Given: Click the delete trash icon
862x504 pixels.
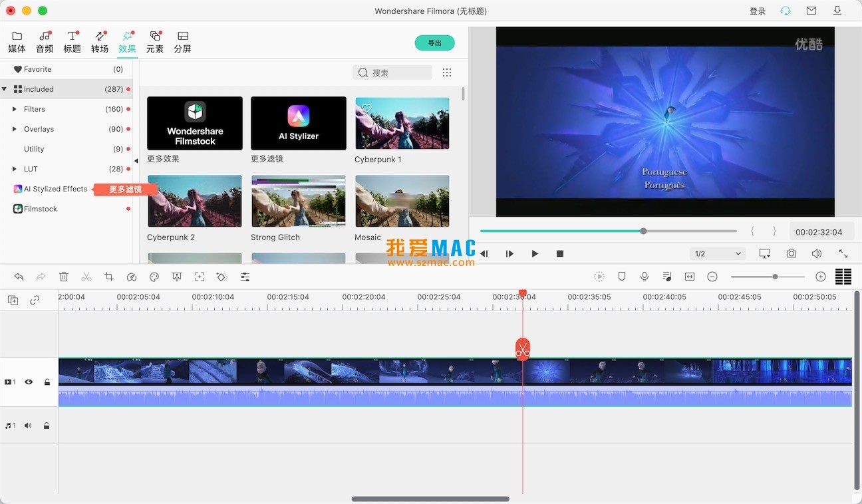Looking at the screenshot, I should [64, 277].
